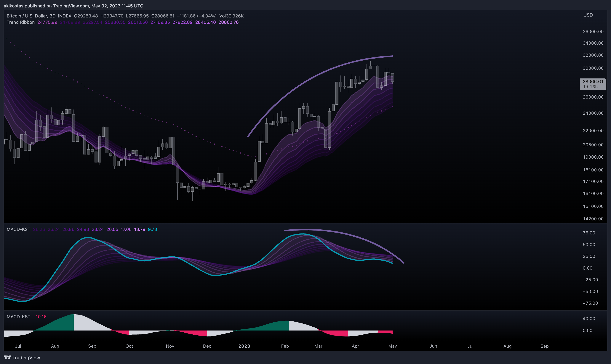Screen dimensions: 611x364
Task: Click the 30000.00 price axis label
Action: pyautogui.click(x=593, y=68)
